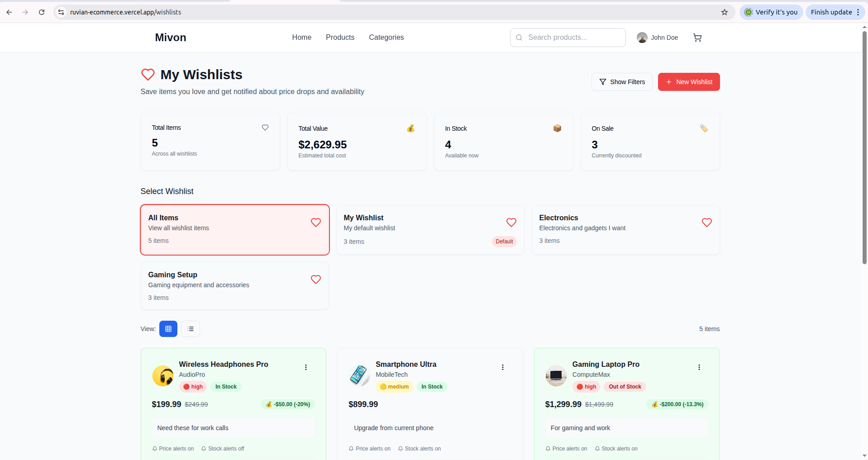The width and height of the screenshot is (868, 460).
Task: Select the My Wishlist card
Action: click(x=430, y=230)
